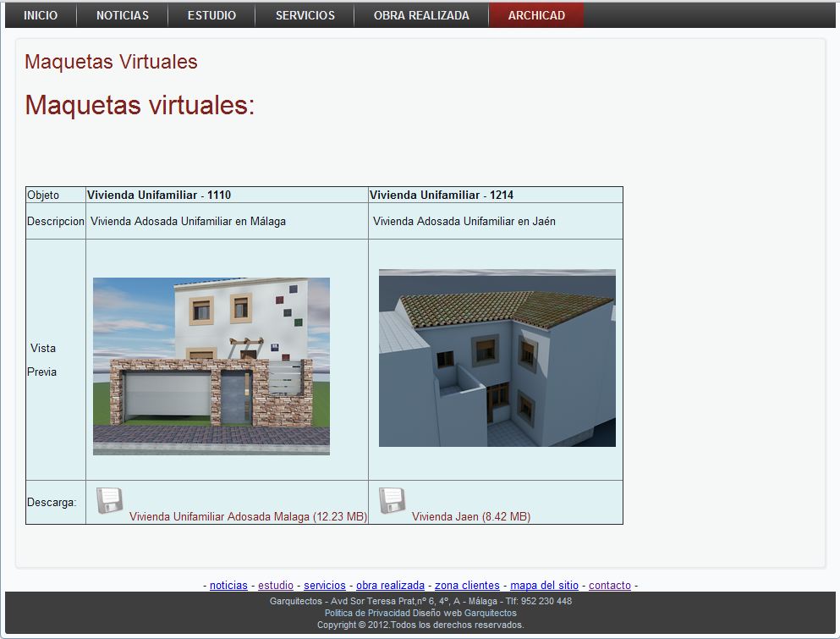Navigate to OBRA REALIZADA
The height and width of the screenshot is (639, 840).
coord(421,15)
